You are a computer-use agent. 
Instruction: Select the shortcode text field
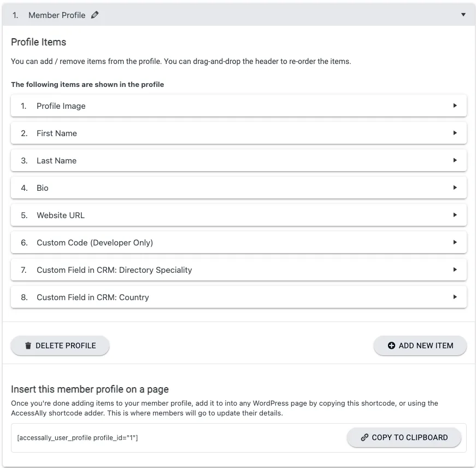coord(164,437)
